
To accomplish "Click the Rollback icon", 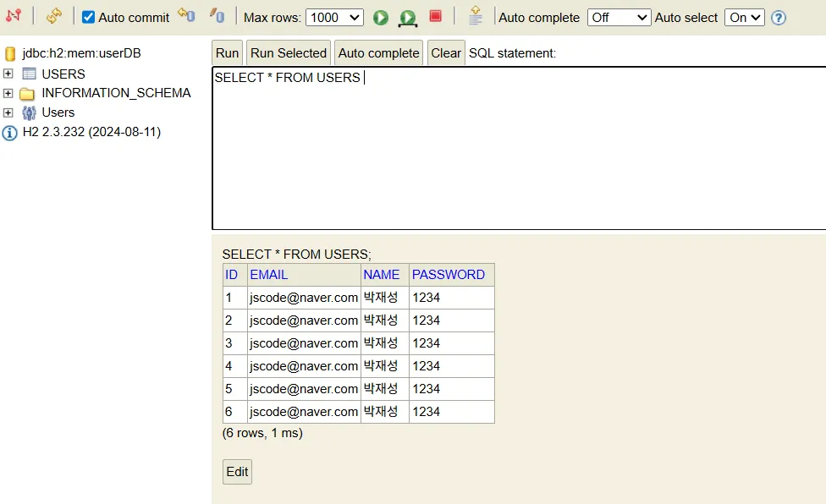I will tap(186, 14).
